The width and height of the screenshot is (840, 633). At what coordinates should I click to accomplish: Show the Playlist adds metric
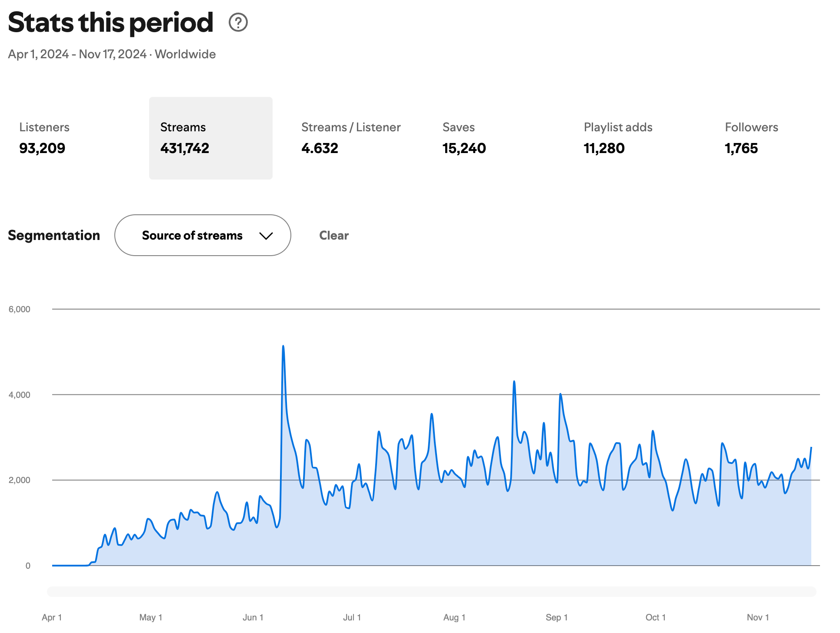(617, 138)
